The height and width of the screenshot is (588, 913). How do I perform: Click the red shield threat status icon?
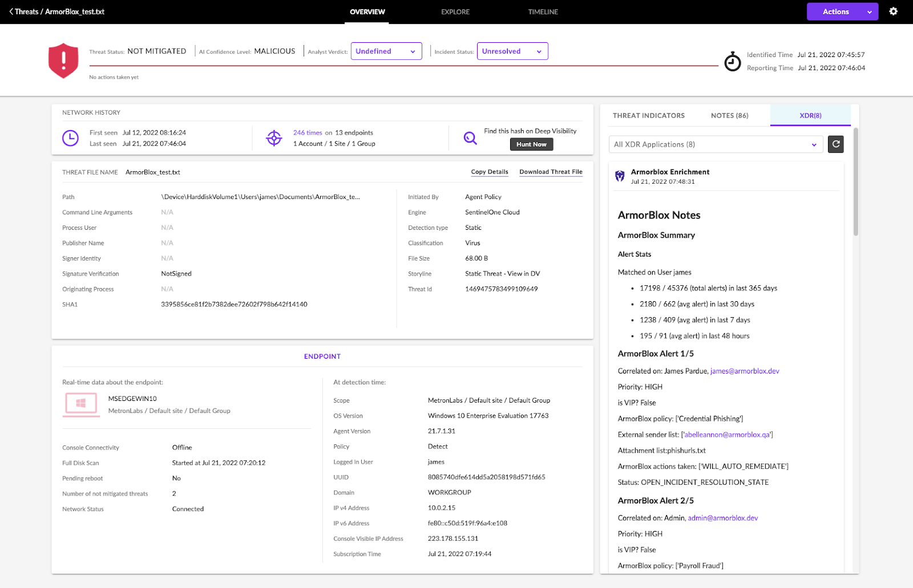pyautogui.click(x=63, y=60)
